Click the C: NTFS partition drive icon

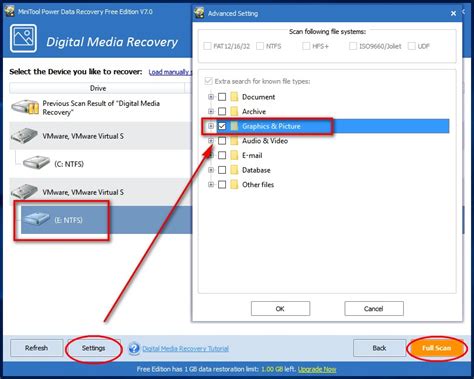click(x=37, y=163)
